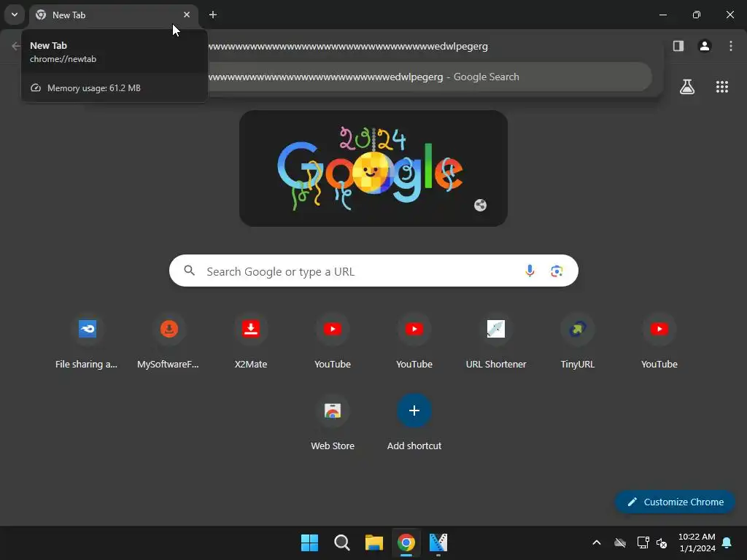Screen dimensions: 747x560
Task: Open the network status tray icon
Action: coord(643,542)
